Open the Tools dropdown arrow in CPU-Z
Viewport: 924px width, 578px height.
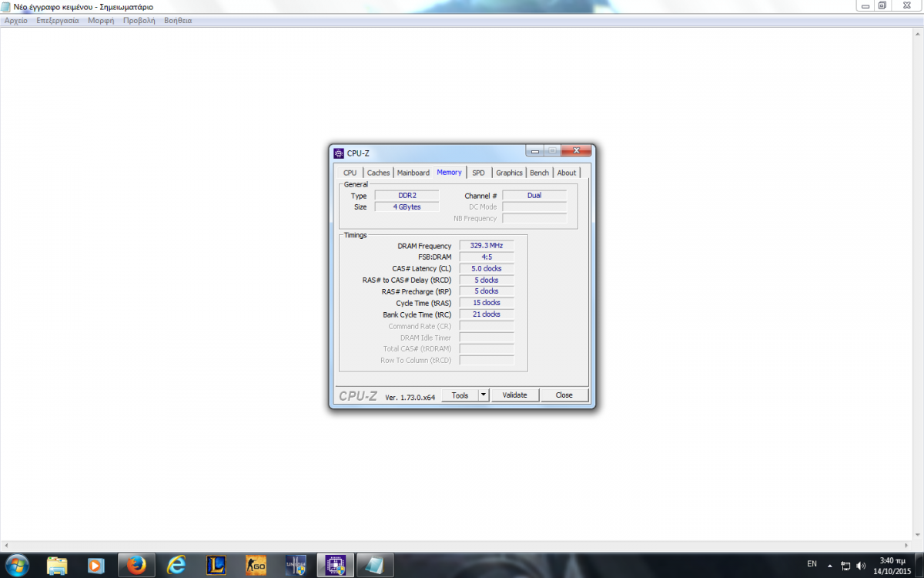pos(484,395)
